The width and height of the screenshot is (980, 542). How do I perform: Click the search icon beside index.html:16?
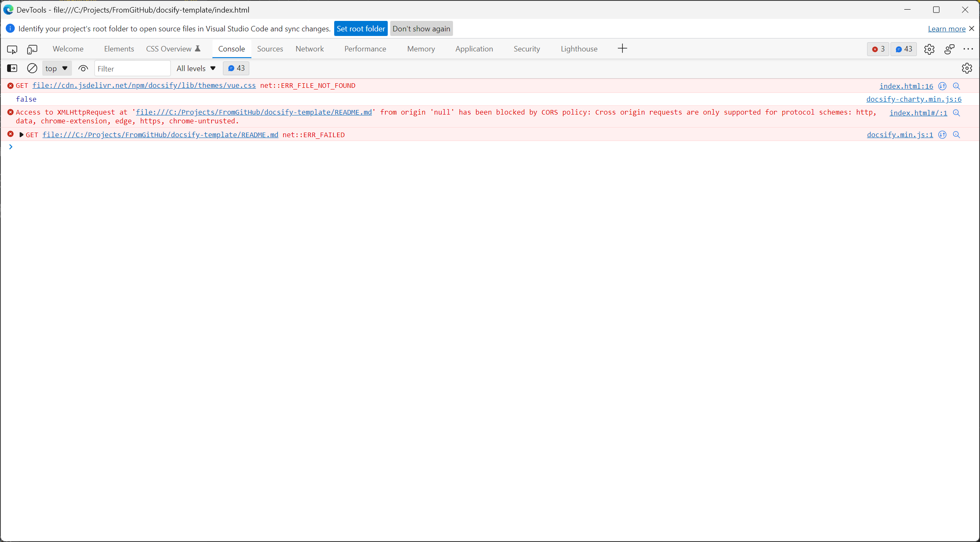tap(956, 86)
